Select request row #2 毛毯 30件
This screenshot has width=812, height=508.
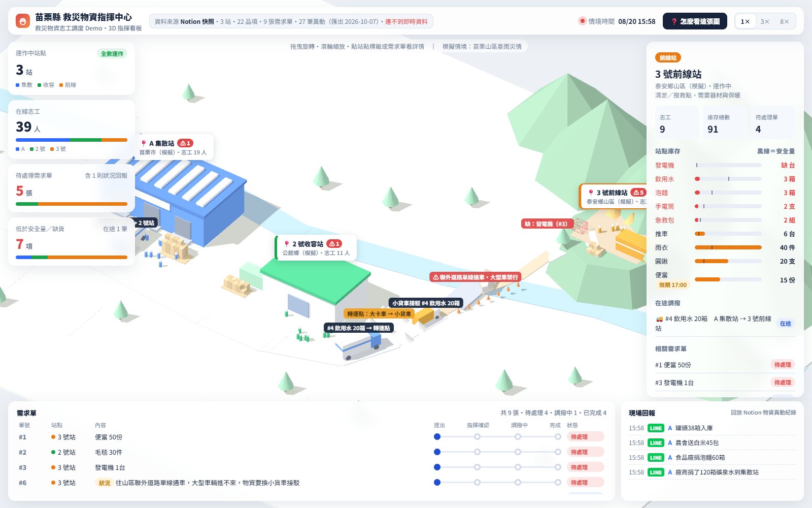point(311,452)
